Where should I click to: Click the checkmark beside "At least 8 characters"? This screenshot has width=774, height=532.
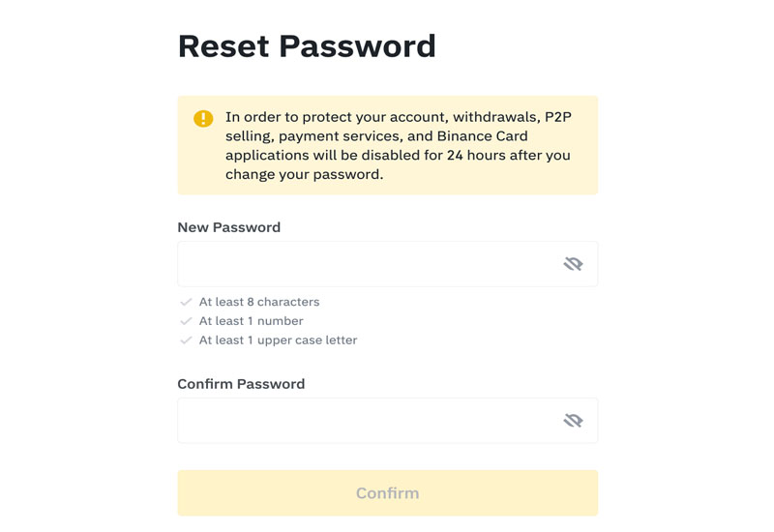186,302
